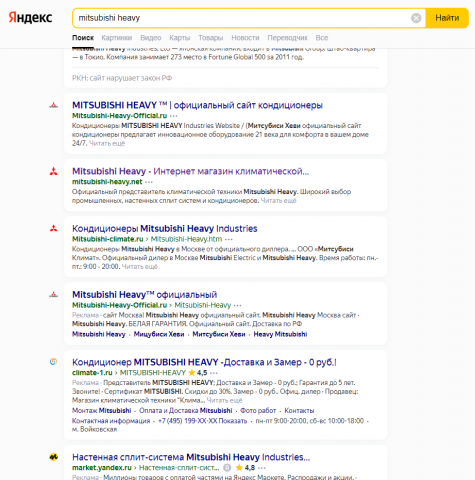Viewport: 475px width, 480px height.
Task: Click the favicon next to Кондиционеры Mitsubishi Heavy Industries
Action: (x=53, y=229)
